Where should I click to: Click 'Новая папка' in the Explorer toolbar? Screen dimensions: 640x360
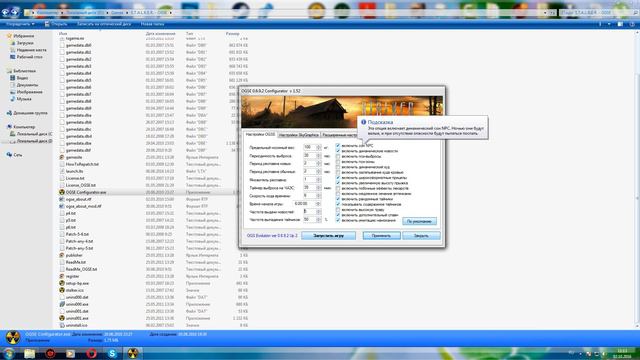pos(152,24)
